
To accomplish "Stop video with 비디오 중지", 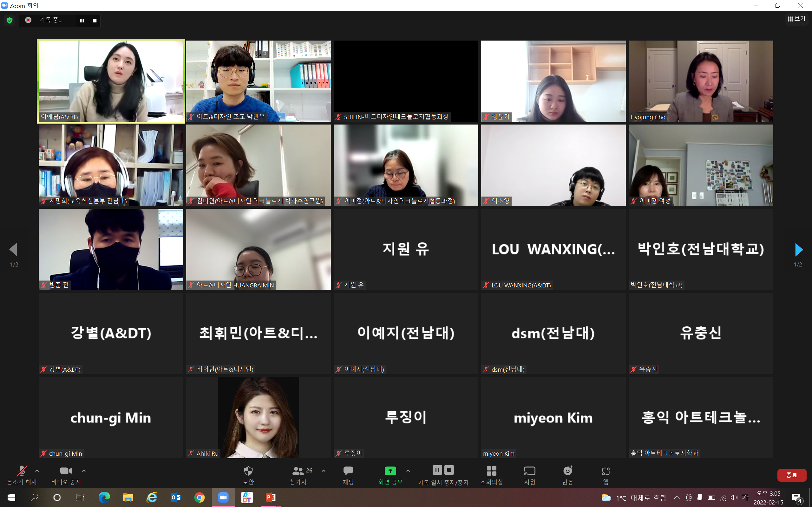I will 66,471.
